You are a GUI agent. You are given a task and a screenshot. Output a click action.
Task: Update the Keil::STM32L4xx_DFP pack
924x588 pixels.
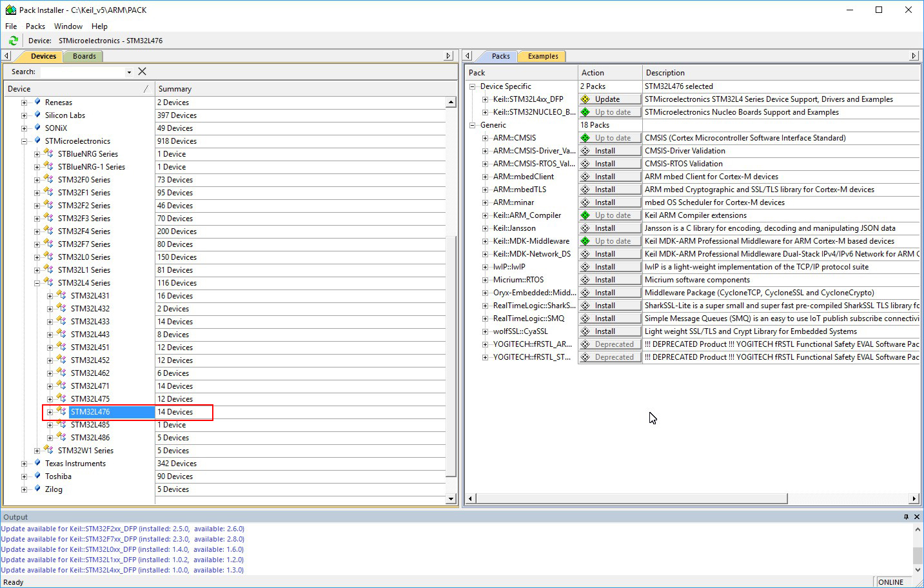point(610,99)
